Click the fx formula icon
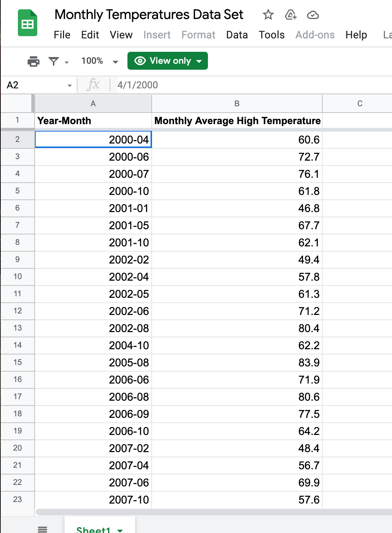This screenshot has width=392, height=533. click(93, 85)
